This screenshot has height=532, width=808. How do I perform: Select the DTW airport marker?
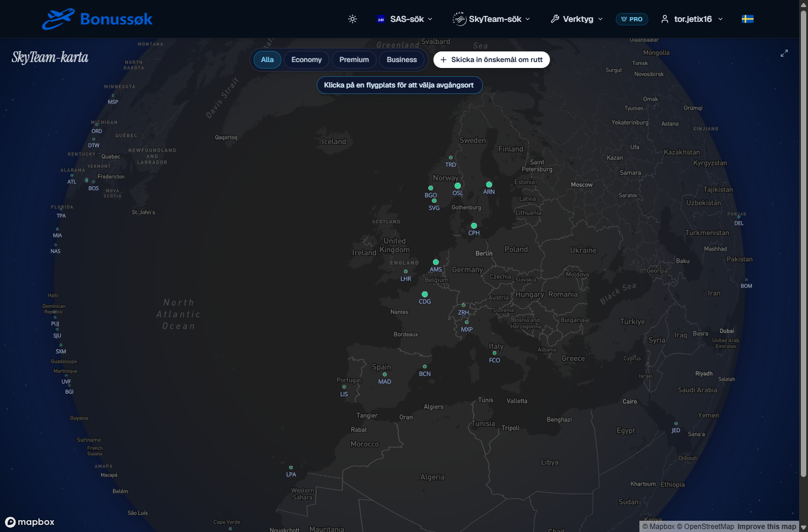coord(93,139)
